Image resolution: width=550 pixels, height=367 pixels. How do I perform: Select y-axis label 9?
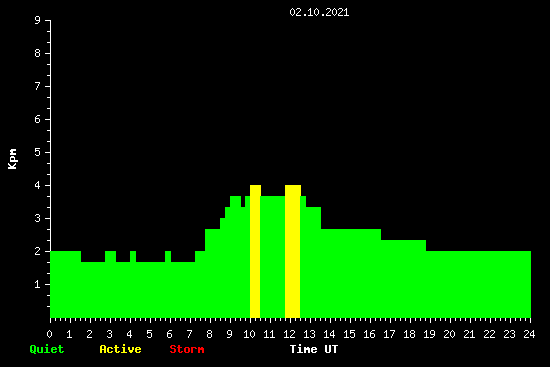point(38,20)
